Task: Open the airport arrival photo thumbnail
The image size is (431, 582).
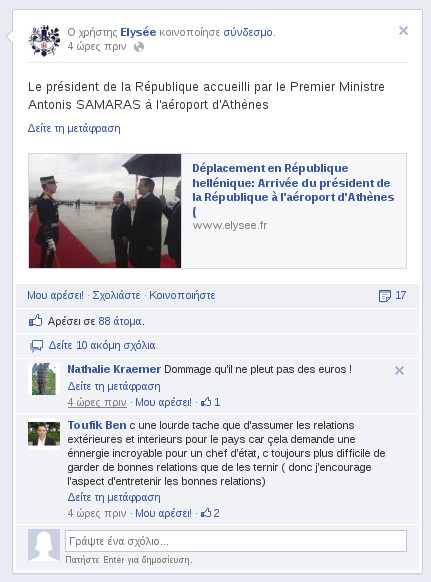Action: pyautogui.click(x=105, y=211)
